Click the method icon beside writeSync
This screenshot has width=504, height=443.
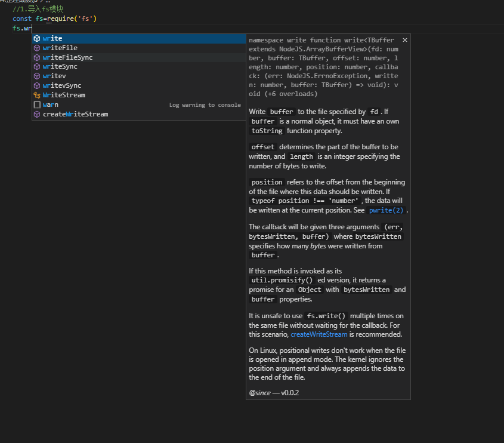pos(37,67)
